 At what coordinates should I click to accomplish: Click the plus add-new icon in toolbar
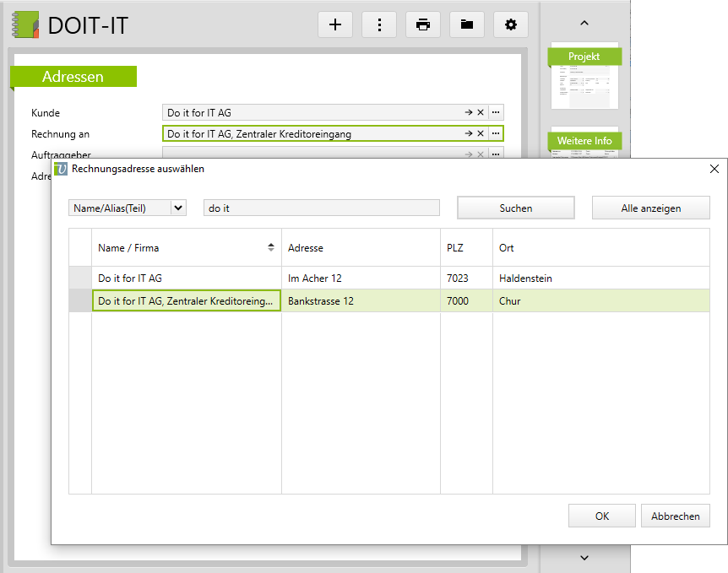[335, 24]
